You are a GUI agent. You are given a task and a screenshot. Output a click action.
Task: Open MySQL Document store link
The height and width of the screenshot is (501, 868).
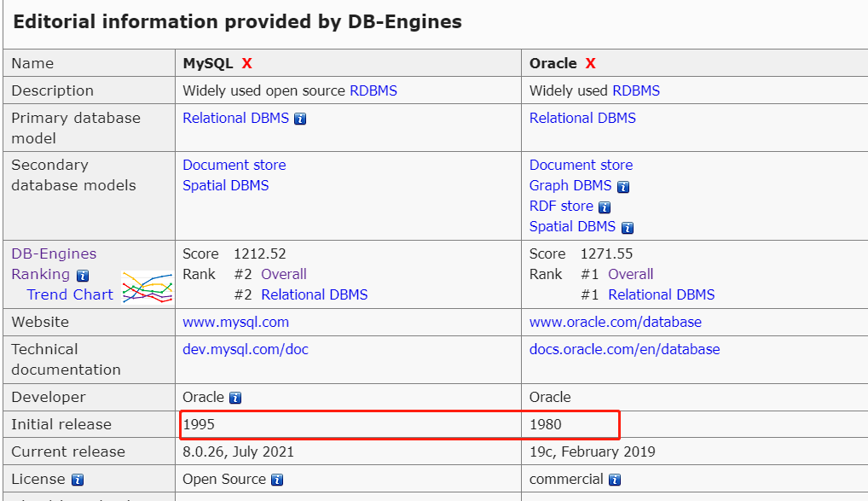tap(234, 166)
